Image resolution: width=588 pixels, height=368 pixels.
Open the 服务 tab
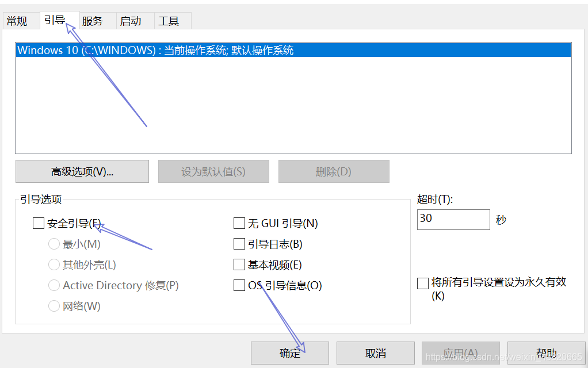click(x=97, y=21)
